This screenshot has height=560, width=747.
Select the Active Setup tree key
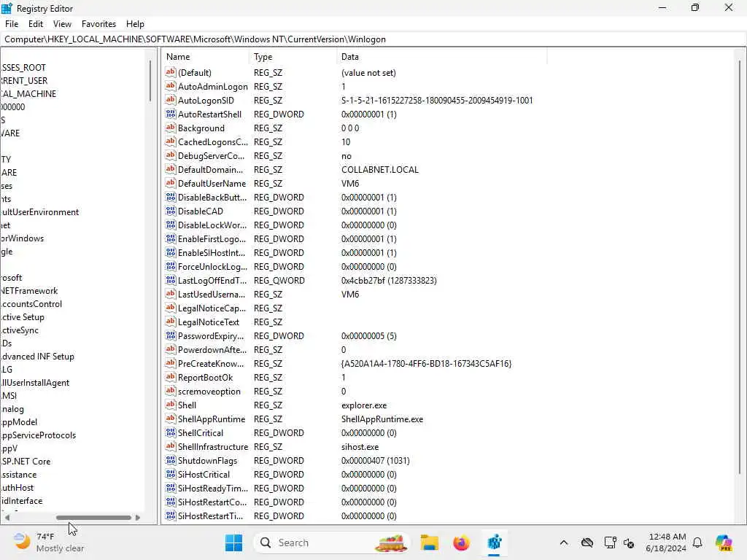23,316
